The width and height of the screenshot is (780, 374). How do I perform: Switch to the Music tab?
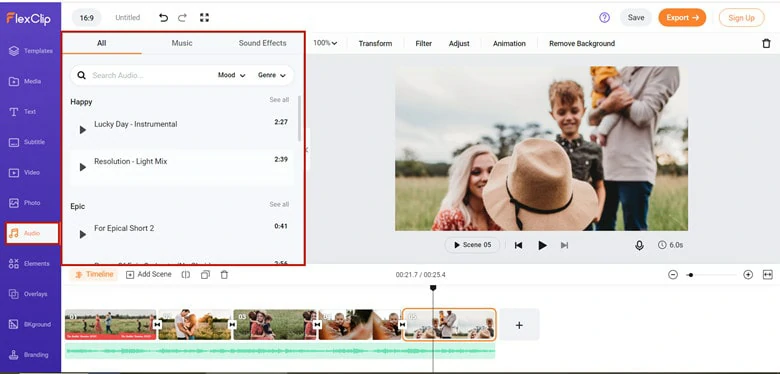point(182,43)
